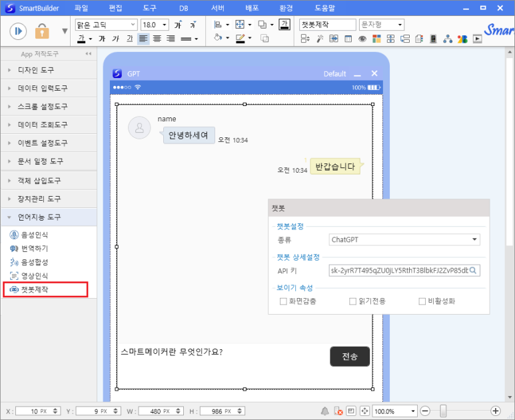Open the line color pencil swatch

(x=241, y=39)
